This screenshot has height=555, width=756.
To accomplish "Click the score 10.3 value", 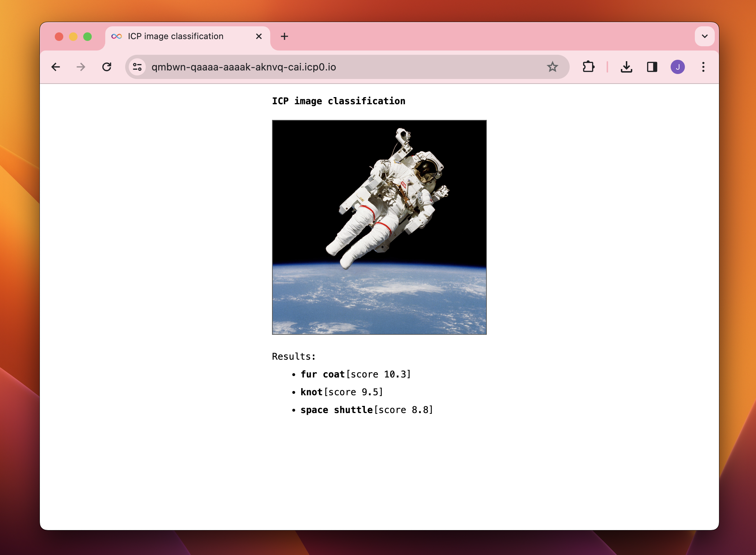I will click(378, 374).
